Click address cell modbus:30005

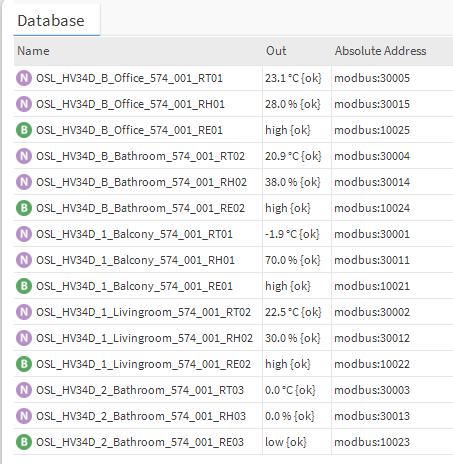[x=372, y=78]
